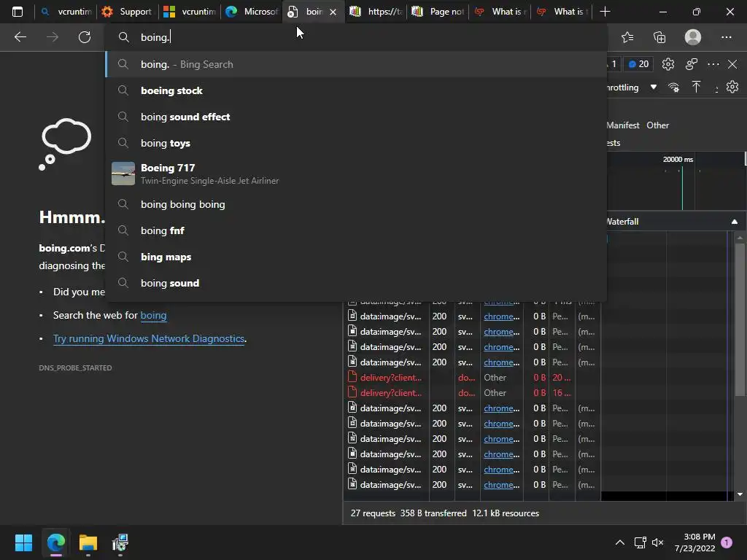Viewport: 747px width, 560px height.
Task: Choose the boing fnf suggestion
Action: tap(356, 230)
